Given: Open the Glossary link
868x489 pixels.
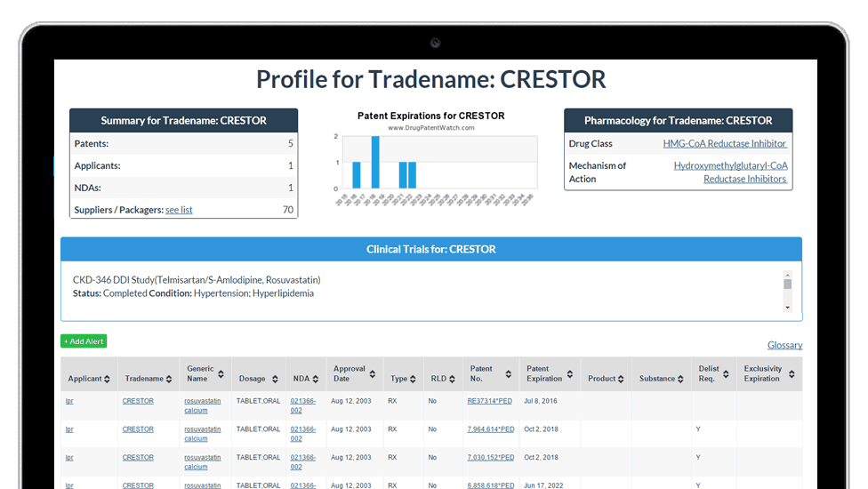Looking at the screenshot, I should [784, 345].
